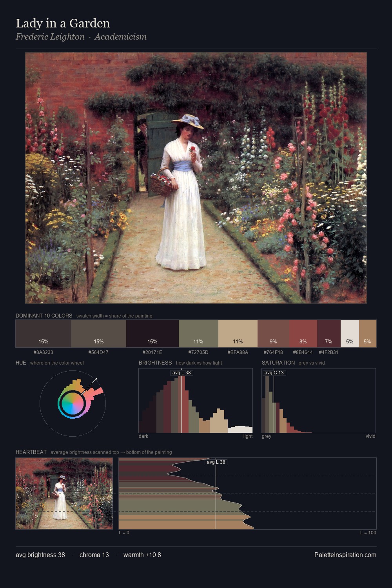Open the main Lady in a Garden painting
392x588 pixels.
[x=196, y=178]
